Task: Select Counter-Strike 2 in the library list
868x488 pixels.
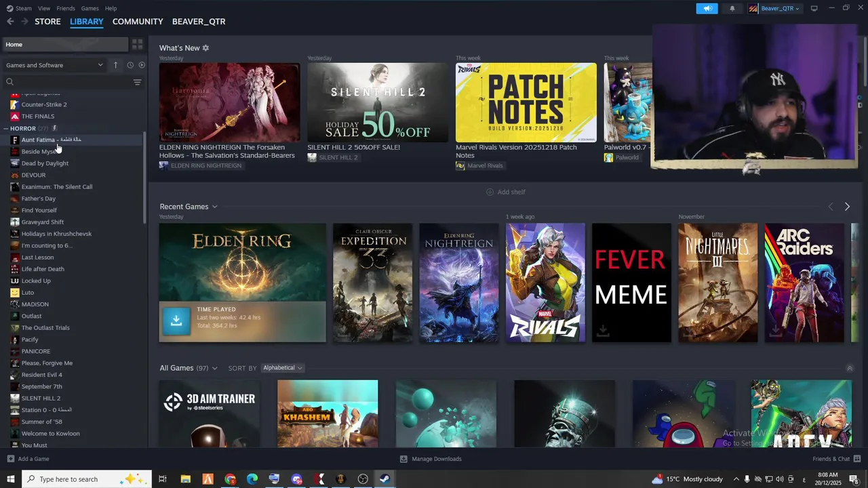Action: [44, 104]
